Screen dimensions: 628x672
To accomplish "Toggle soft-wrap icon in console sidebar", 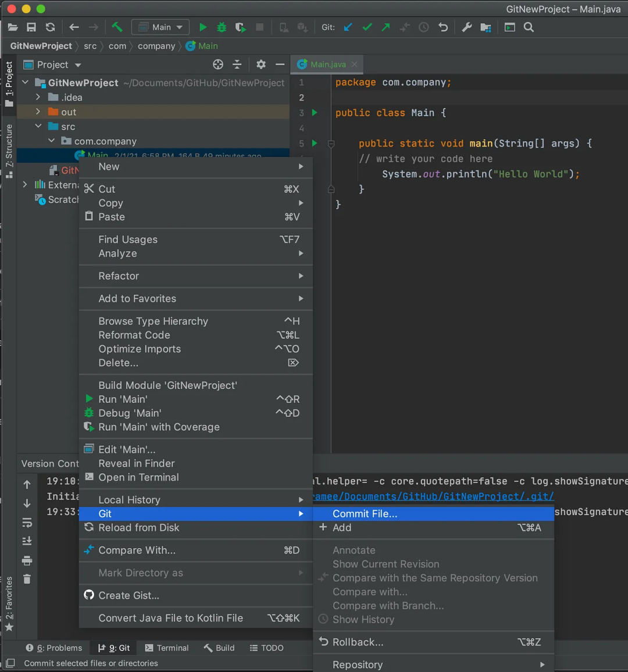I will 27,523.
